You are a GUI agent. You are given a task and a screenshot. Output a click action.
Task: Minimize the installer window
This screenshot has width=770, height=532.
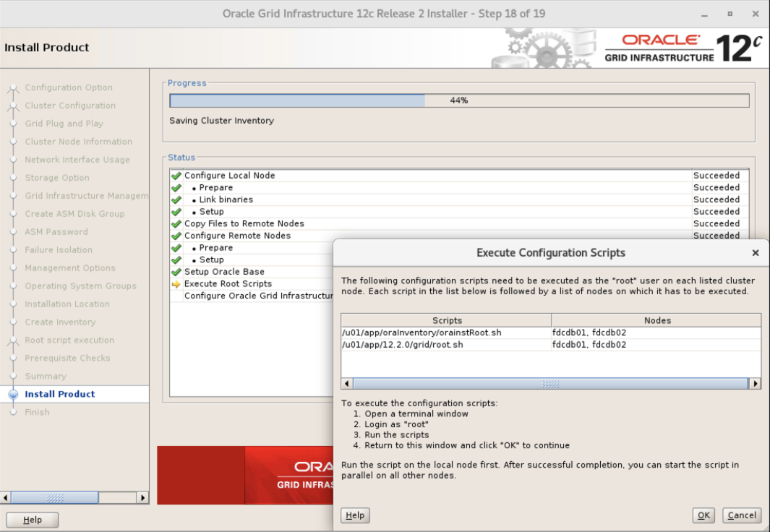pyautogui.click(x=705, y=14)
